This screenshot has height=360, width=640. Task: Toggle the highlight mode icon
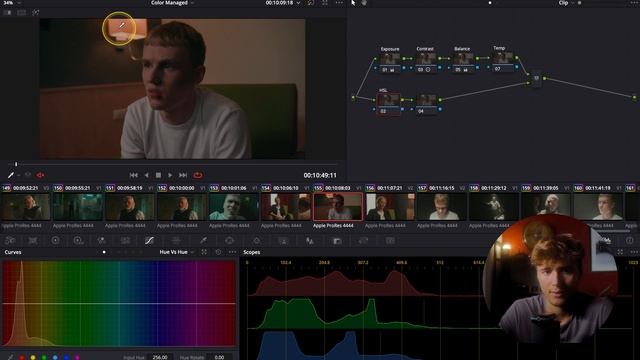click(36, 13)
